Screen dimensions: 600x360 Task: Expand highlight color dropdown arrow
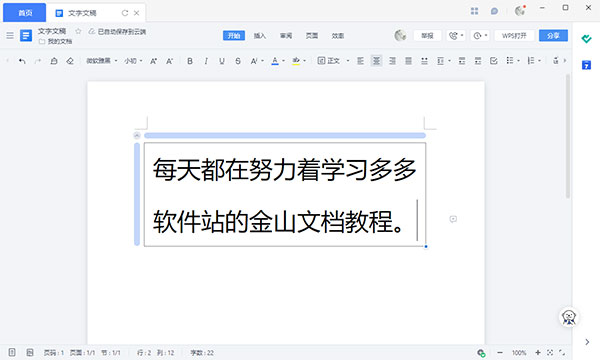pos(305,61)
